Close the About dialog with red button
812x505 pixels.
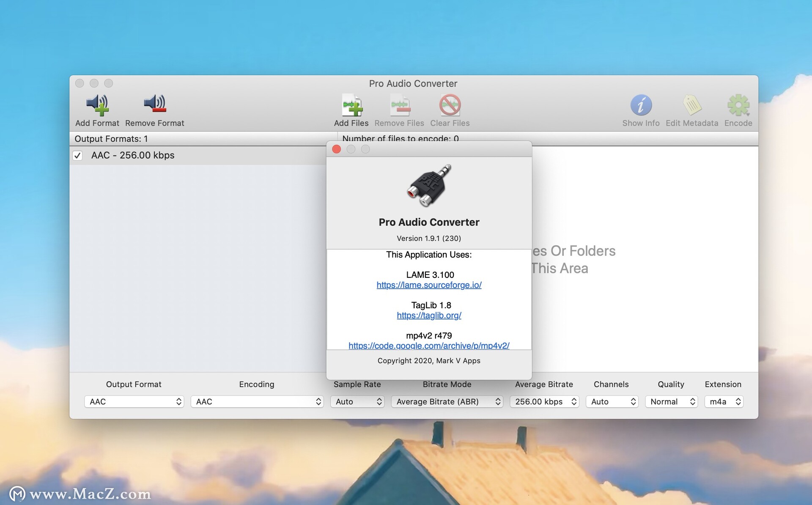click(337, 149)
